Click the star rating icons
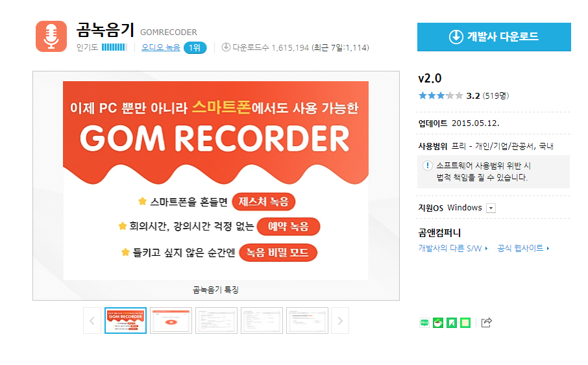This screenshot has height=365, width=588. coord(441,95)
